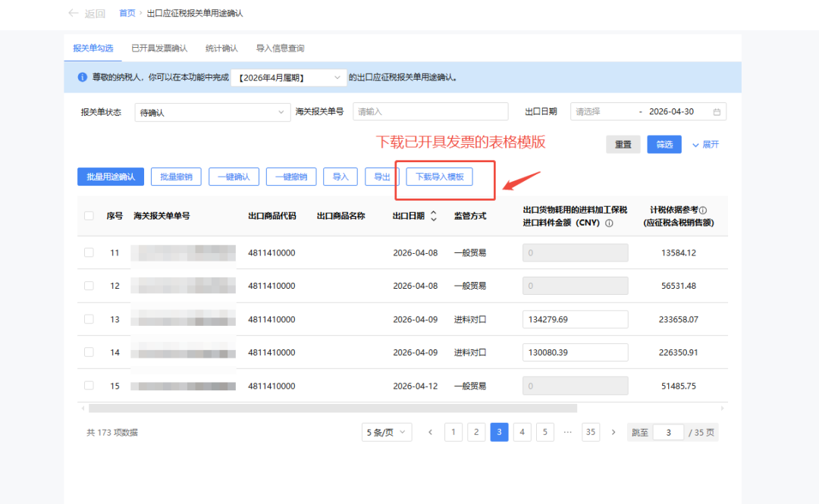Check the row 13 checkbox

[89, 319]
